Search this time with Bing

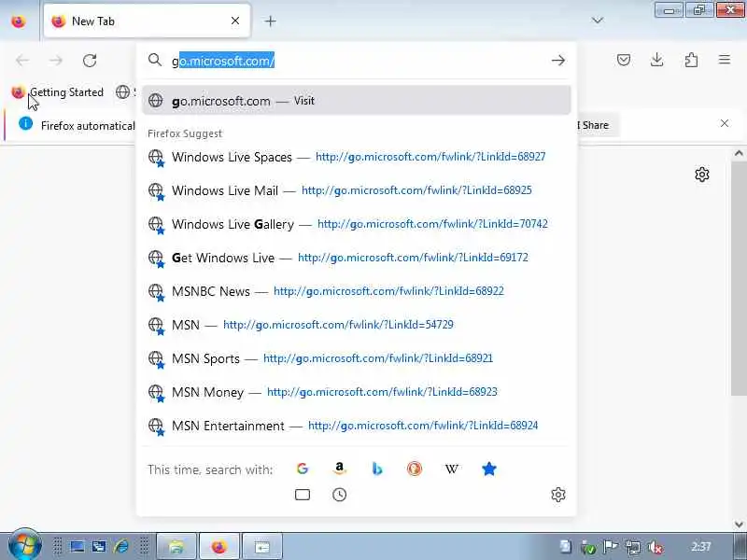tap(377, 469)
